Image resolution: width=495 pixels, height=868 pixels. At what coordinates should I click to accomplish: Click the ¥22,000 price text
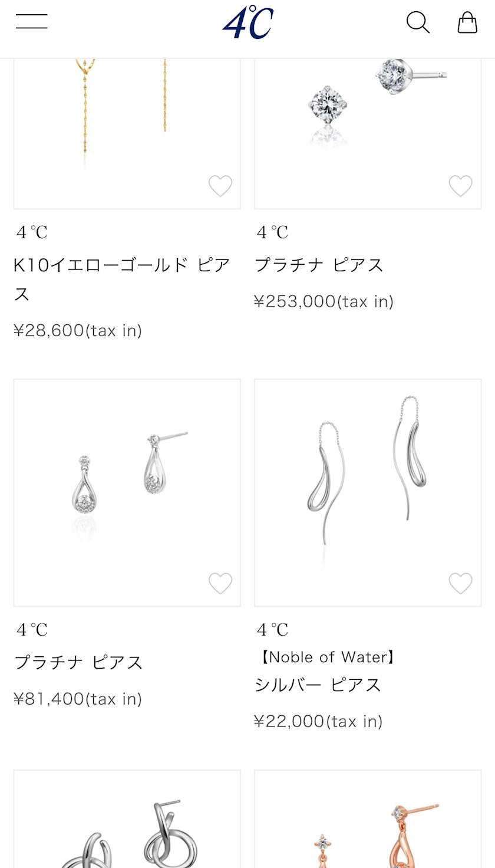click(x=318, y=721)
